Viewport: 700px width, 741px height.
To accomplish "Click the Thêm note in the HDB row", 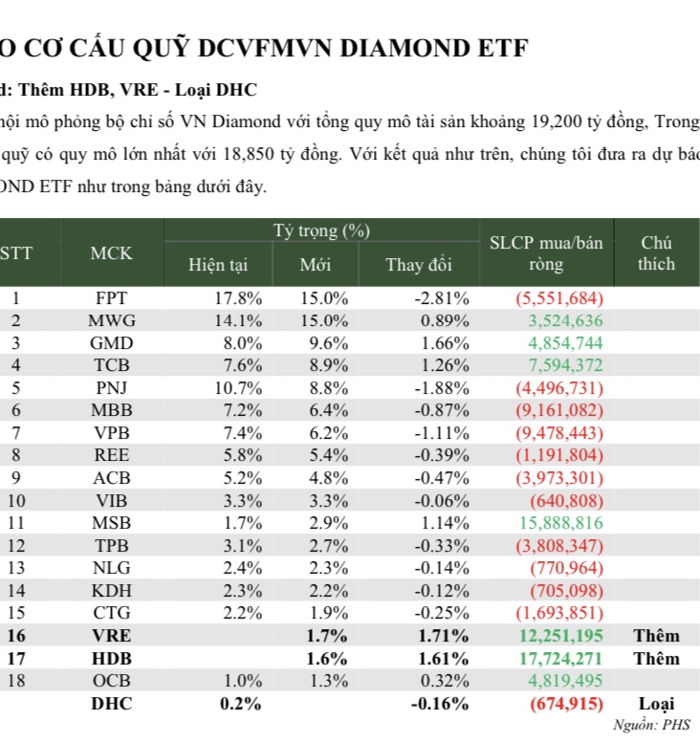I will 657,658.
